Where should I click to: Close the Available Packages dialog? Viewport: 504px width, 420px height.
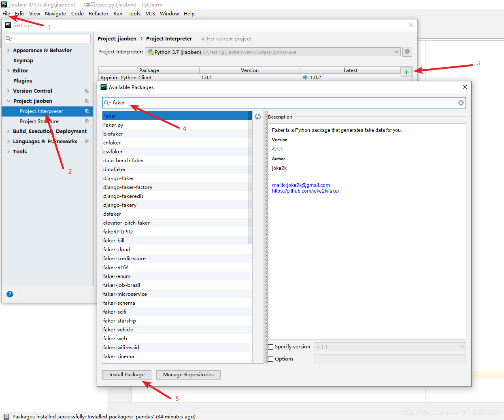(x=465, y=87)
